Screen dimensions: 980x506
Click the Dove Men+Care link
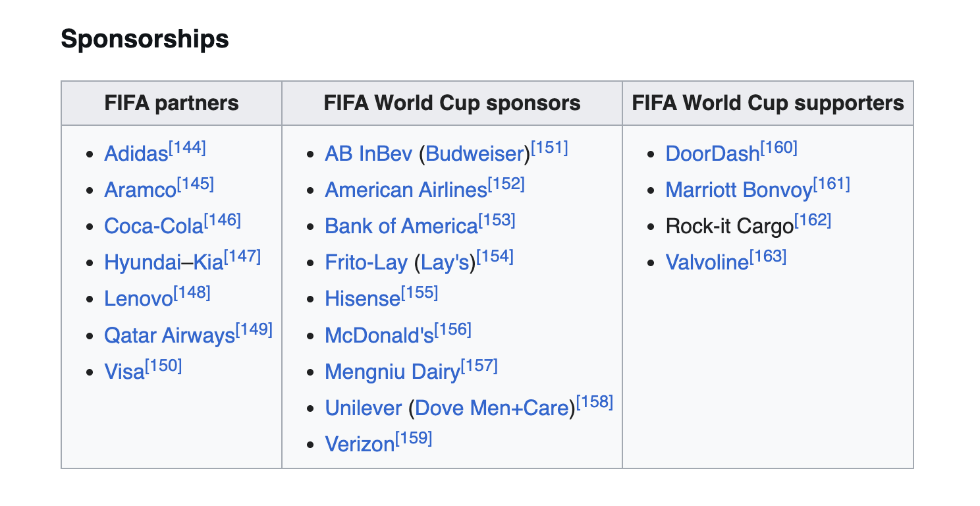(x=492, y=408)
